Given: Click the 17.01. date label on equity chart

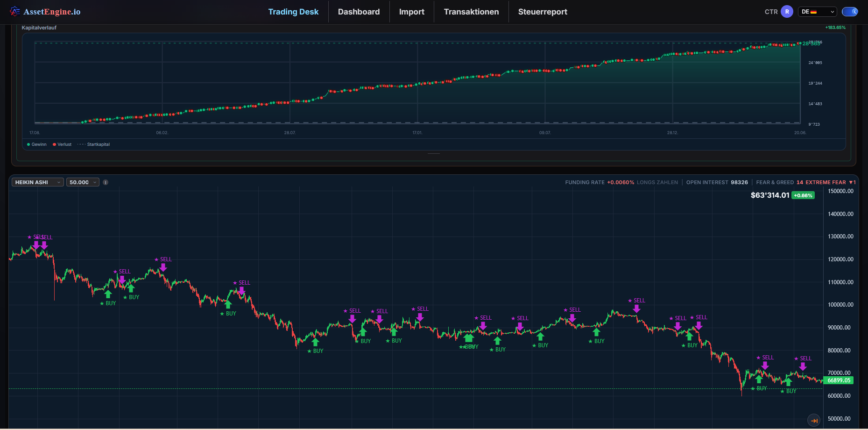Looking at the screenshot, I should [417, 133].
